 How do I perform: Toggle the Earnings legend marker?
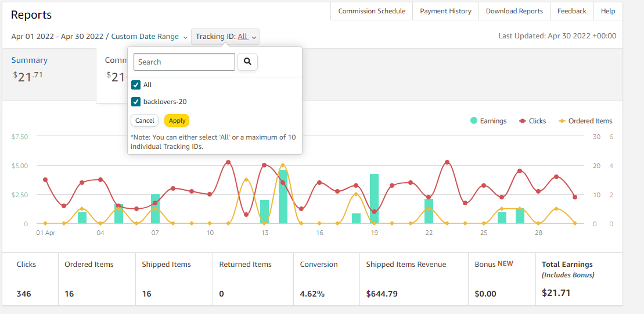474,121
